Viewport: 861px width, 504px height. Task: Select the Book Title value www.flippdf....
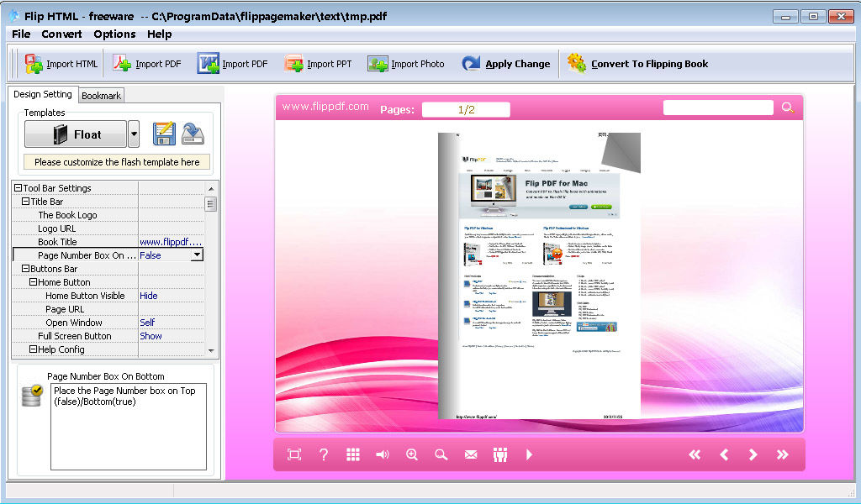pos(171,242)
